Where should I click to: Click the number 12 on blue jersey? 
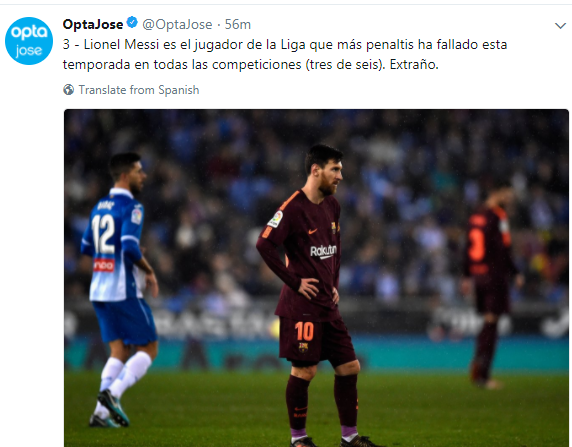(x=103, y=234)
